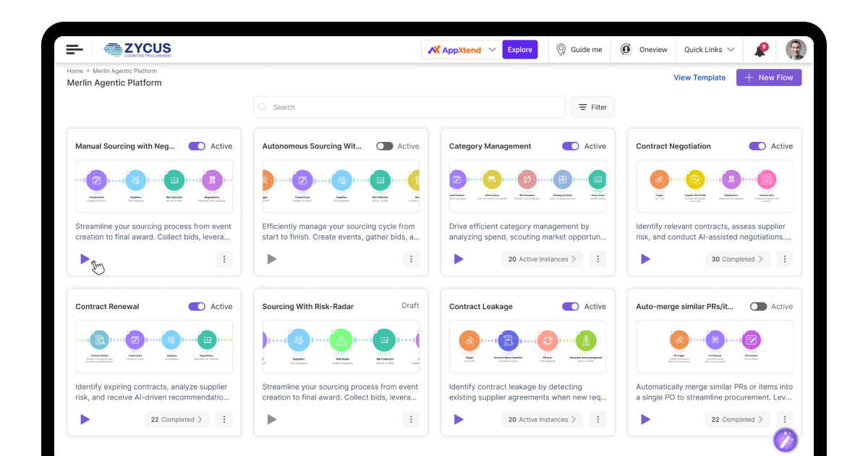Open the user profile avatar

click(796, 49)
